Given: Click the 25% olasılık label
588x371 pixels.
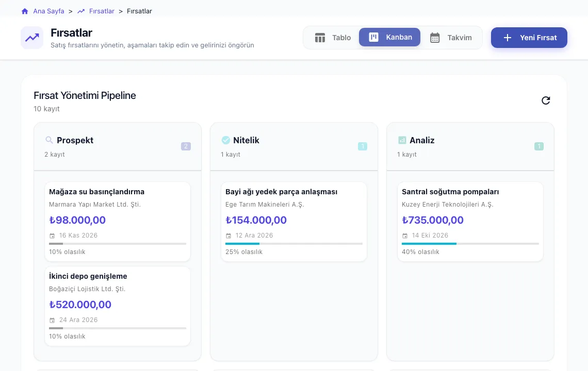Looking at the screenshot, I should 244,252.
